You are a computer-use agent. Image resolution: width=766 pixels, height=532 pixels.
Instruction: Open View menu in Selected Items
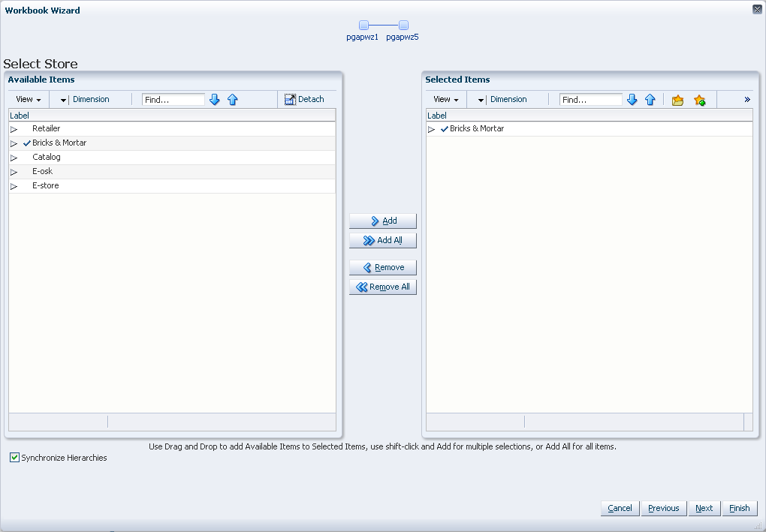pos(446,99)
